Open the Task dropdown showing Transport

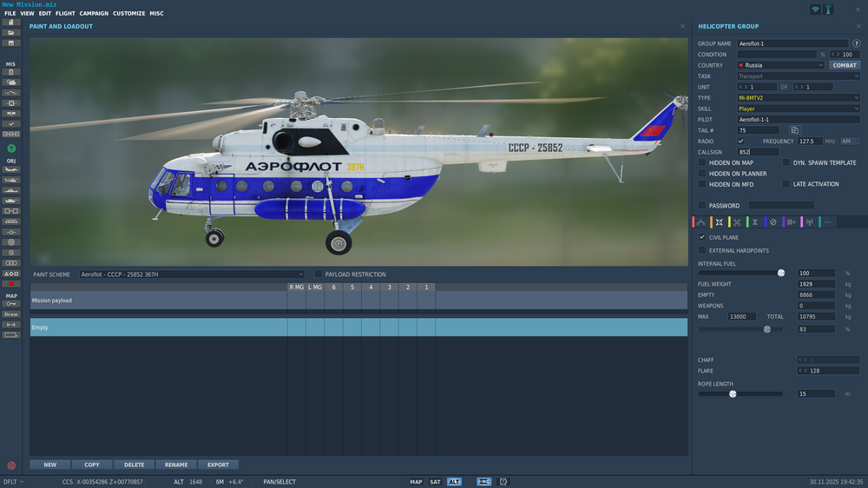(799, 76)
